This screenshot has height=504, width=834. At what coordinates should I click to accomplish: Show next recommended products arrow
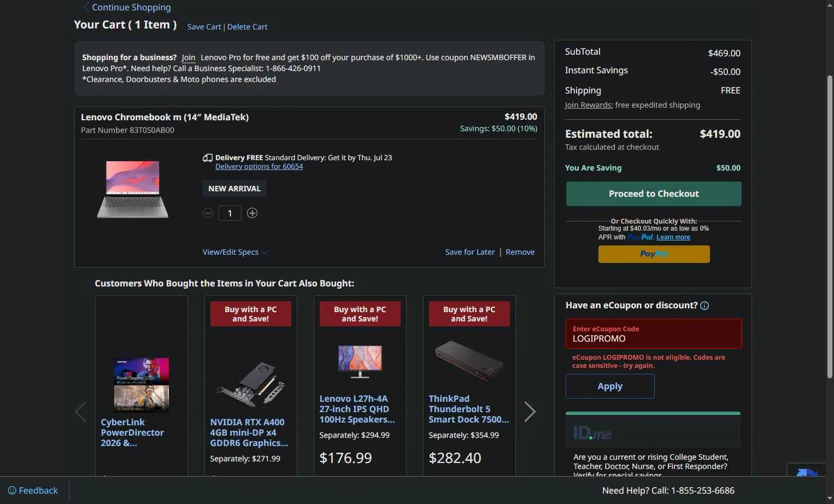530,412
